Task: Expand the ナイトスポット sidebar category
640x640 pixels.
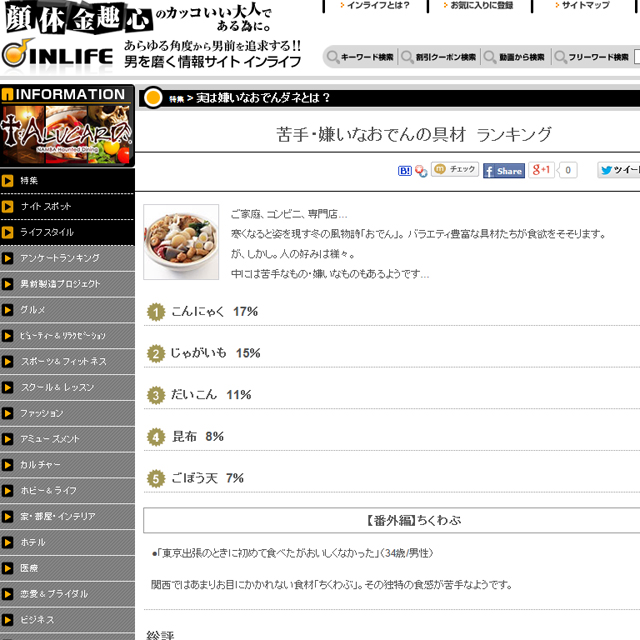Action: click(67, 206)
